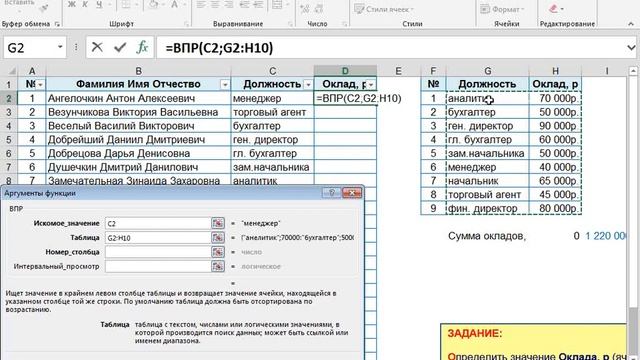This screenshot has height=360, width=640.
Task: Collapse the ribbon with chevron arrow
Action: [631, 24]
